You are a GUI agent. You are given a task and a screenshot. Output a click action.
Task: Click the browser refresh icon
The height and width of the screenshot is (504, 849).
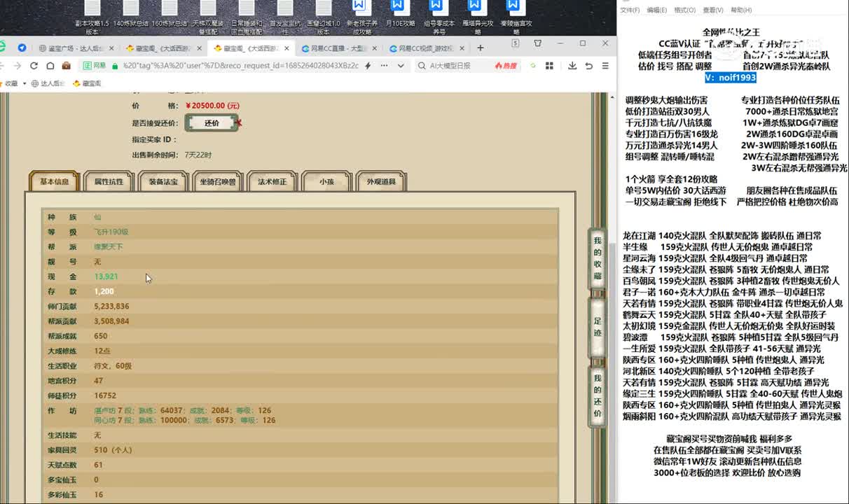click(x=33, y=66)
